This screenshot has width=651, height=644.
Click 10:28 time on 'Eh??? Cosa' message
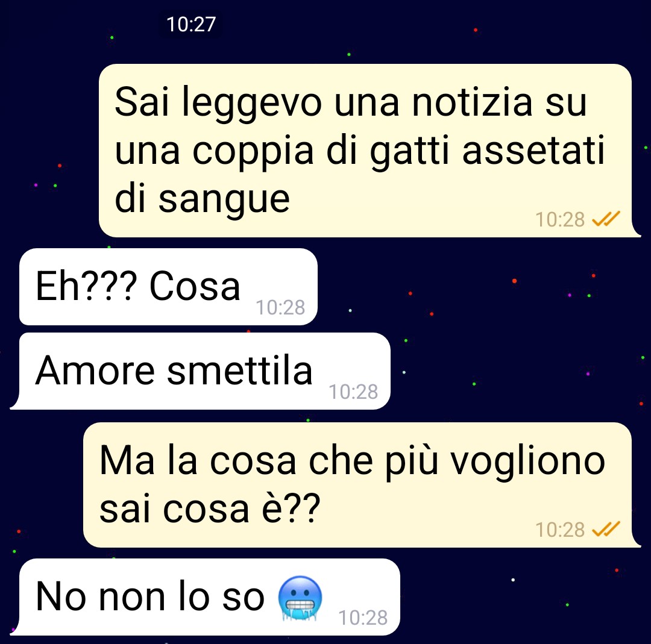pyautogui.click(x=280, y=307)
